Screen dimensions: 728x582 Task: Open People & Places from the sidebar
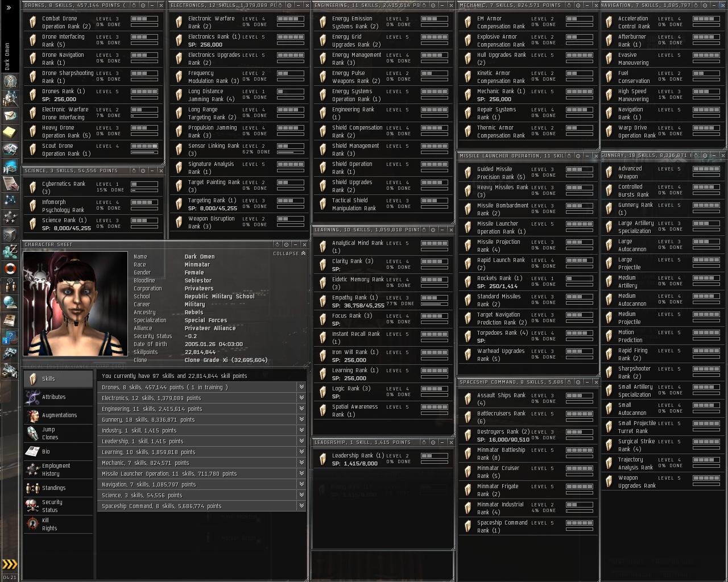point(10,98)
